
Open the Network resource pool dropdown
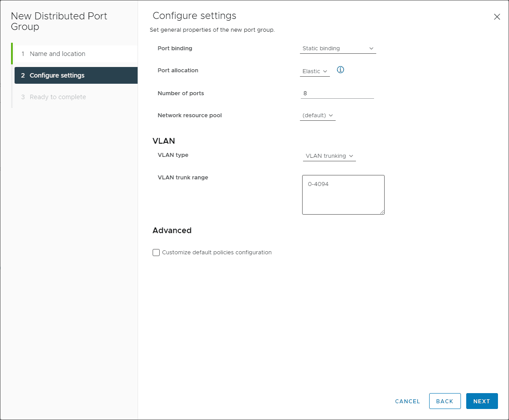click(x=317, y=115)
